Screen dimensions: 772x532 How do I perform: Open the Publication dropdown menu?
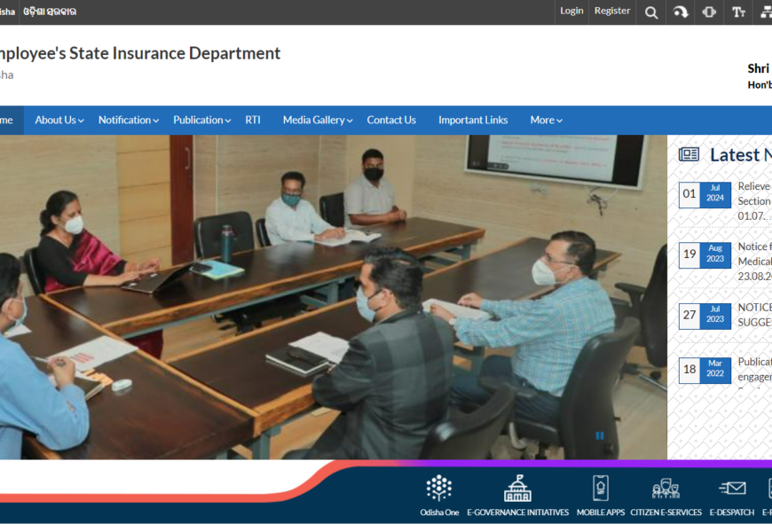coord(202,121)
